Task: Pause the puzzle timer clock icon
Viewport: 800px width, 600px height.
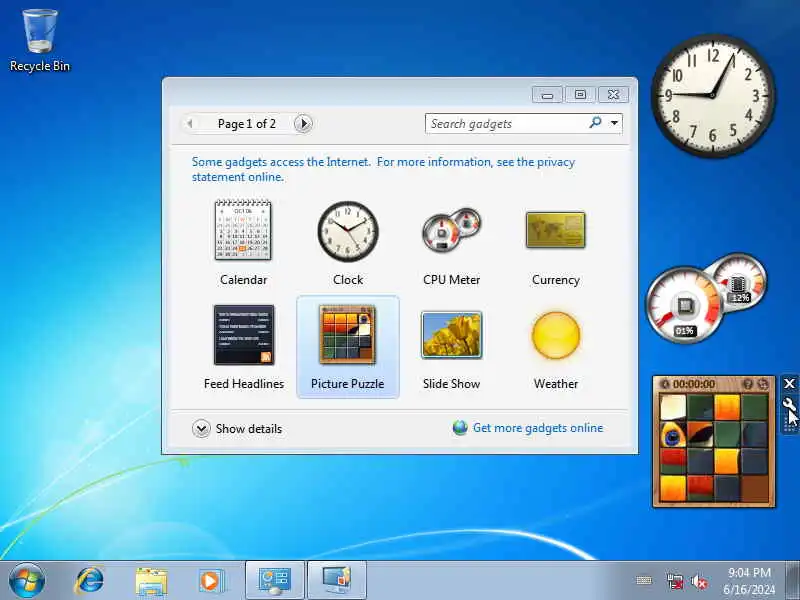Action: (665, 384)
